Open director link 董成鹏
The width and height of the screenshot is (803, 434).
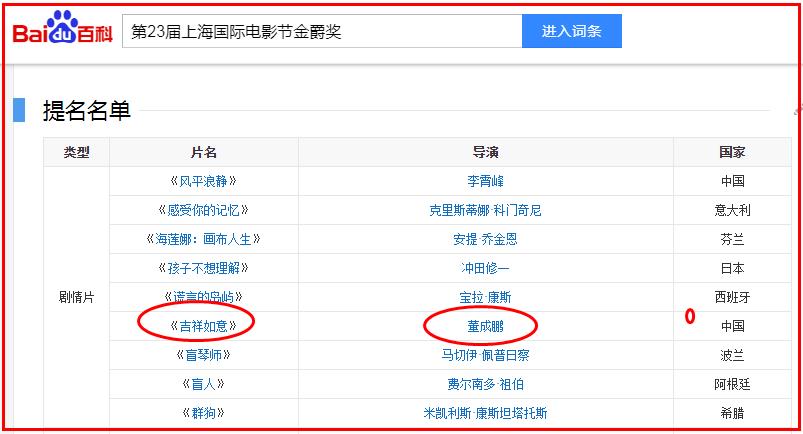[485, 326]
